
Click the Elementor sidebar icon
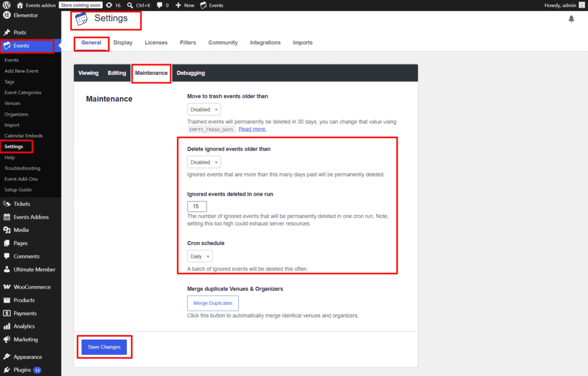click(x=6, y=16)
